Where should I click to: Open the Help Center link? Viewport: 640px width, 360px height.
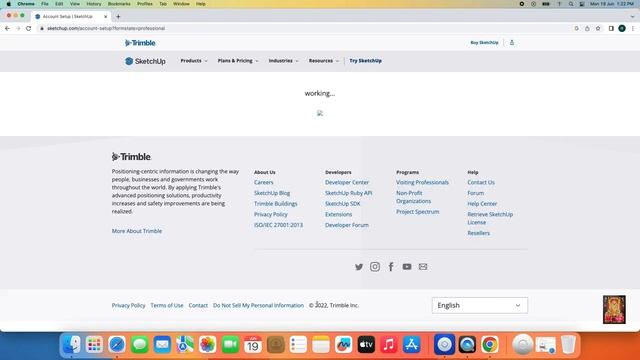(x=482, y=204)
